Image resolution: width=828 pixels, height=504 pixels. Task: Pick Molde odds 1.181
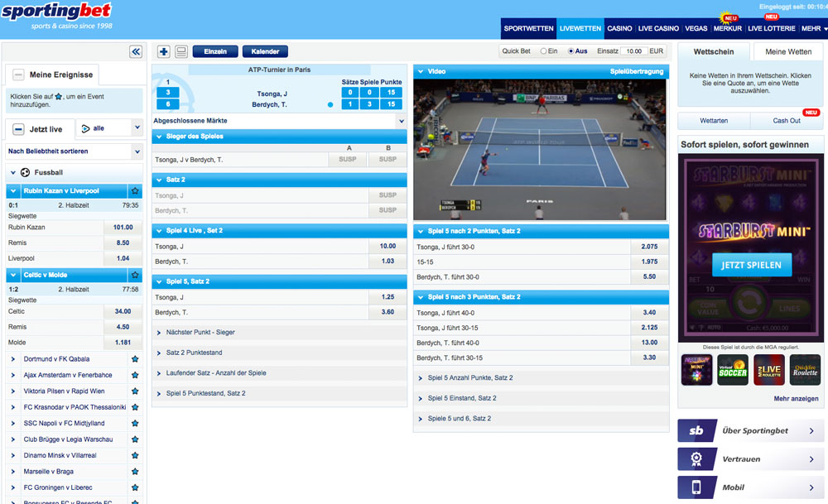[123, 343]
